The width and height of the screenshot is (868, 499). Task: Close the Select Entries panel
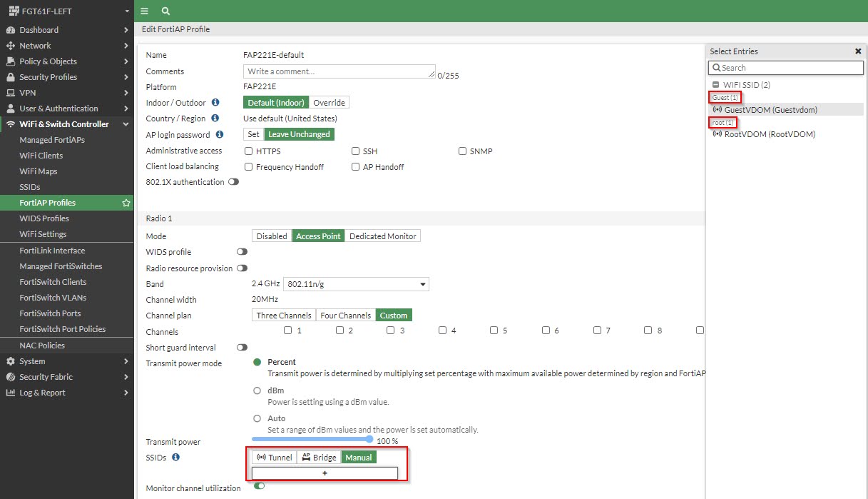tap(858, 51)
